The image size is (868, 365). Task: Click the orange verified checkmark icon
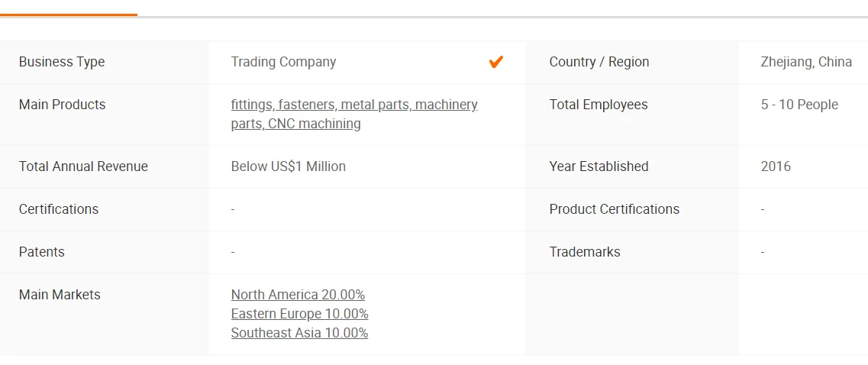pyautogui.click(x=496, y=62)
